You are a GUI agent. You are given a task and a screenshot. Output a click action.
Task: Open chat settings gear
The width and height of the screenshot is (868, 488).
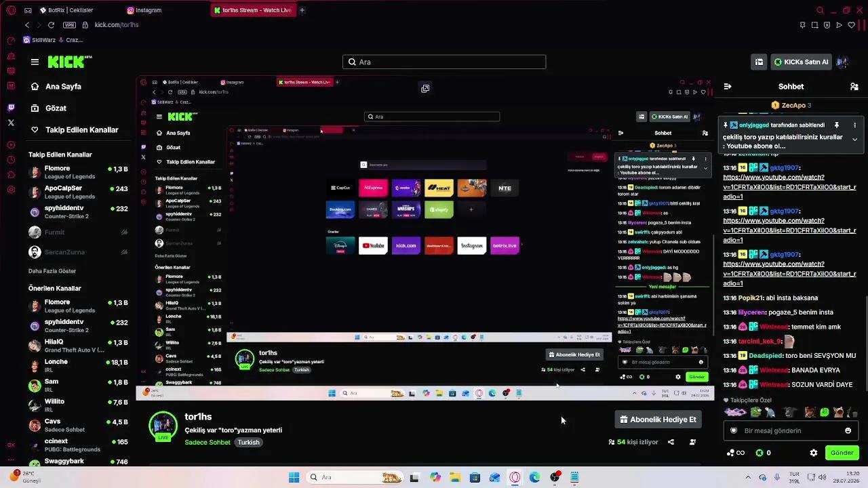tap(814, 453)
